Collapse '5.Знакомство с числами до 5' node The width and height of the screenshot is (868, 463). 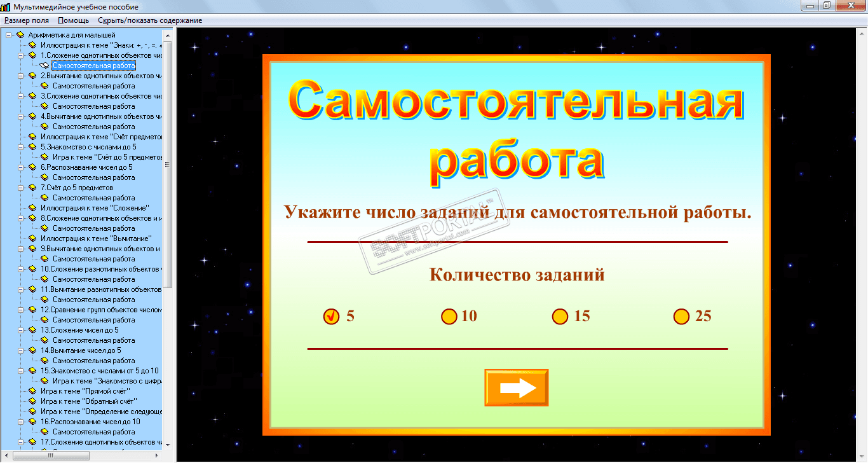pos(21,147)
